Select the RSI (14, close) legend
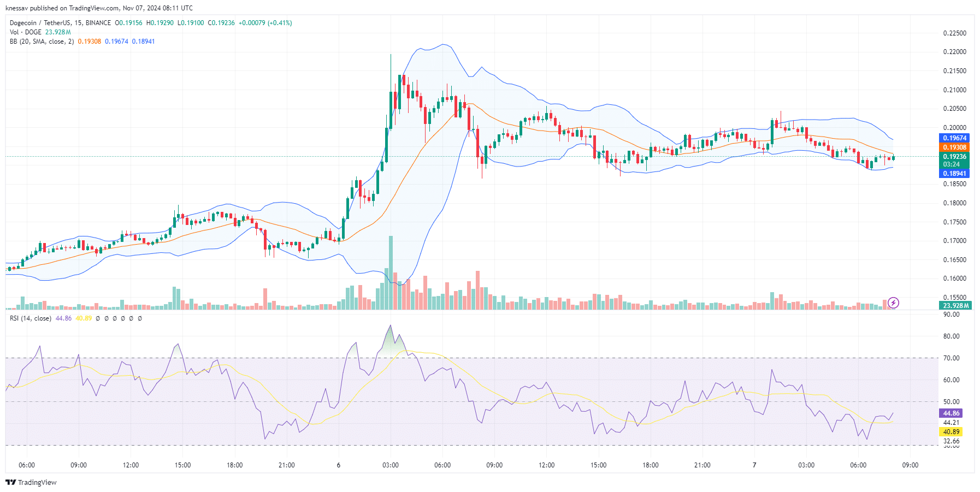The height and width of the screenshot is (492, 980). tap(31, 318)
